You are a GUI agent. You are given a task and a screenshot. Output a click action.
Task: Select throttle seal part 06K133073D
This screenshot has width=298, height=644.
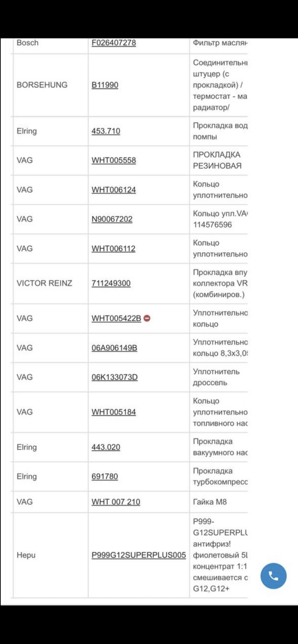pyautogui.click(x=114, y=377)
